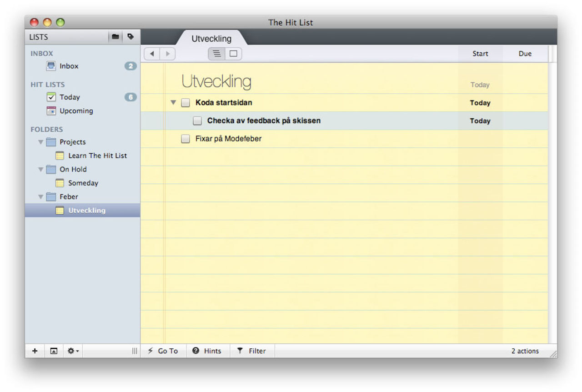
Task: Mark Checka av feedback på skissen complete
Action: [x=197, y=121]
